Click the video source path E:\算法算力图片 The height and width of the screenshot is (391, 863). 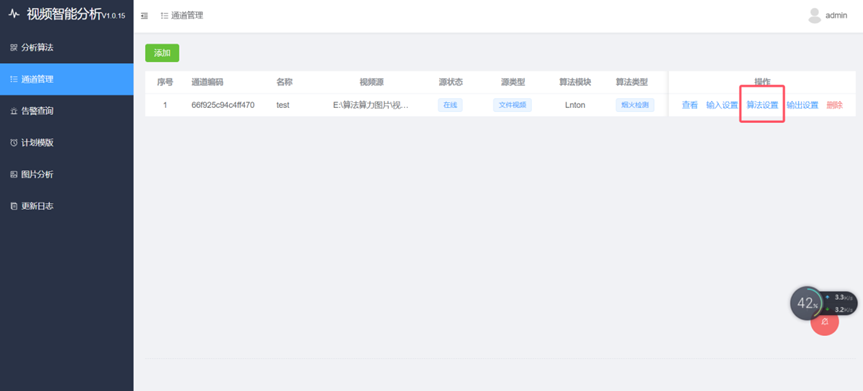pyautogui.click(x=371, y=105)
